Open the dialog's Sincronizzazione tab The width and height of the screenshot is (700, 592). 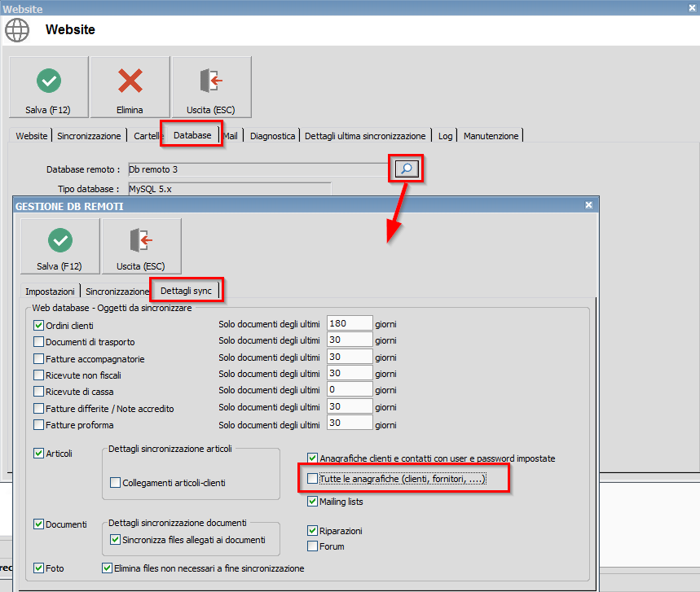coord(117,292)
